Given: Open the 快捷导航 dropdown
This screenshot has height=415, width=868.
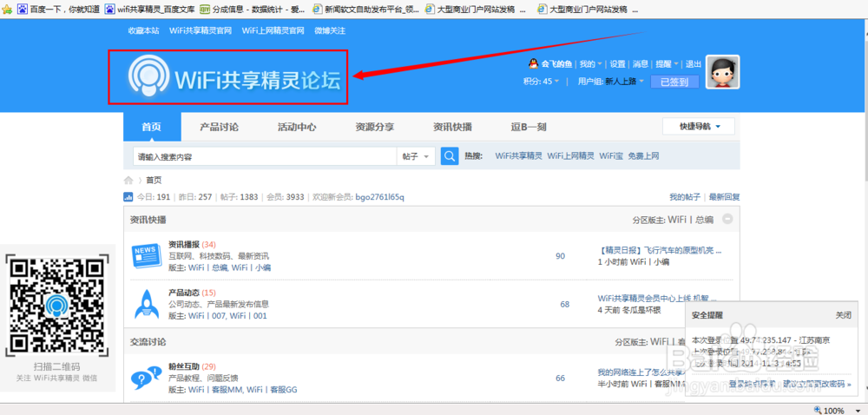Looking at the screenshot, I should [699, 126].
